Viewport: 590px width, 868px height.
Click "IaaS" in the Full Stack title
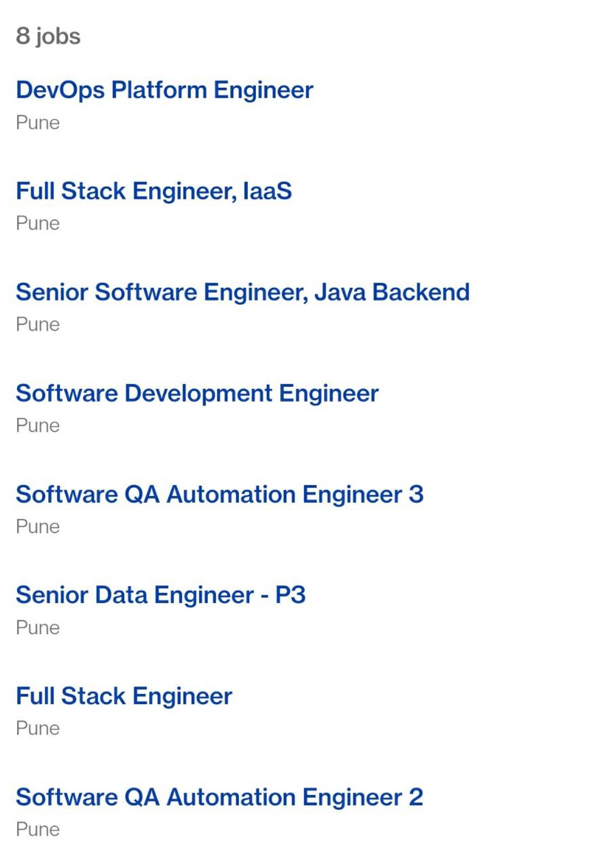click(x=267, y=191)
